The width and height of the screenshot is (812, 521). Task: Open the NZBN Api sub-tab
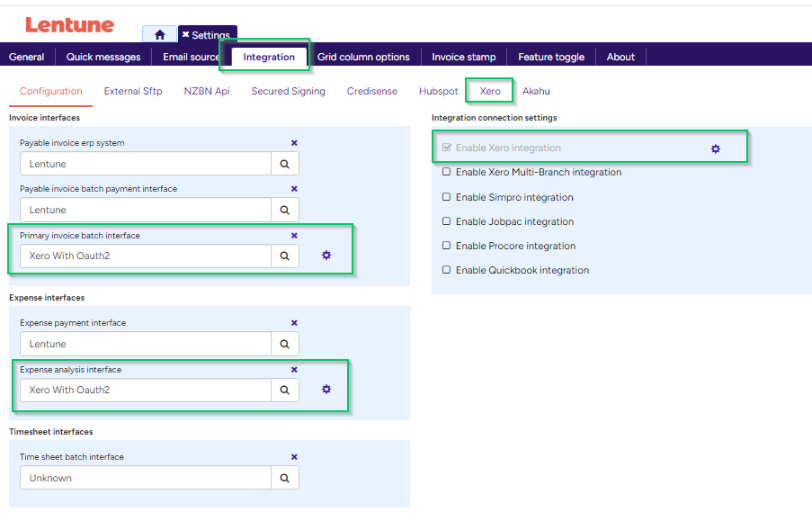coord(207,91)
